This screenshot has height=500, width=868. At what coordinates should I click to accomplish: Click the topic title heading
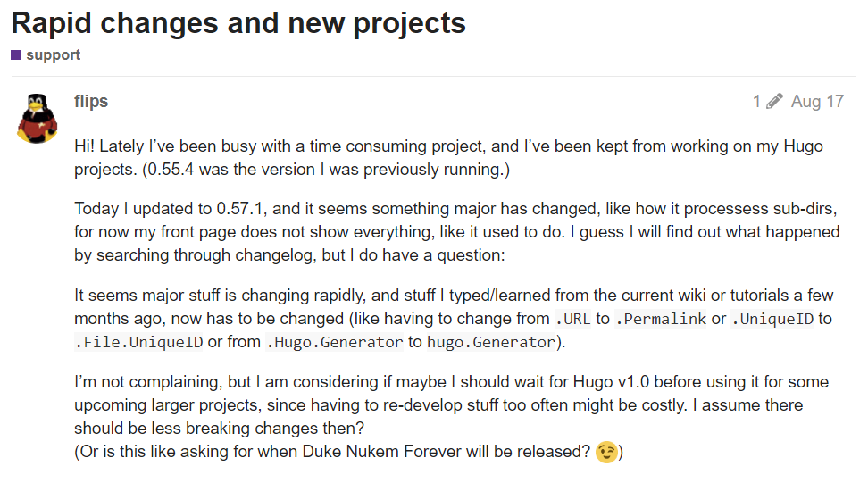tap(238, 22)
